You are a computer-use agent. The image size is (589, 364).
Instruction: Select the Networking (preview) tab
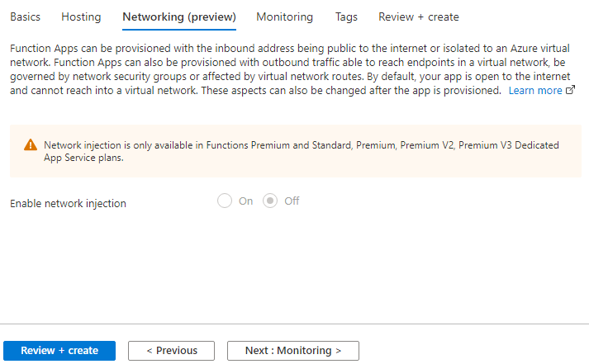179,17
